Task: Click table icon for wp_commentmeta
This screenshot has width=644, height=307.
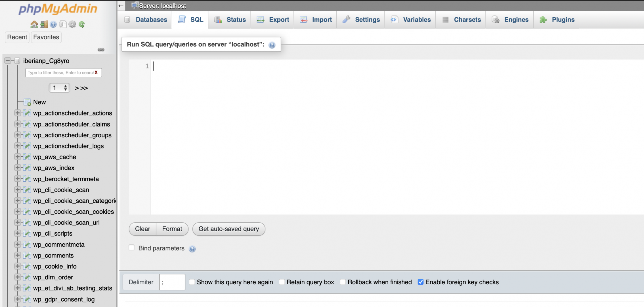Action: pyautogui.click(x=27, y=244)
